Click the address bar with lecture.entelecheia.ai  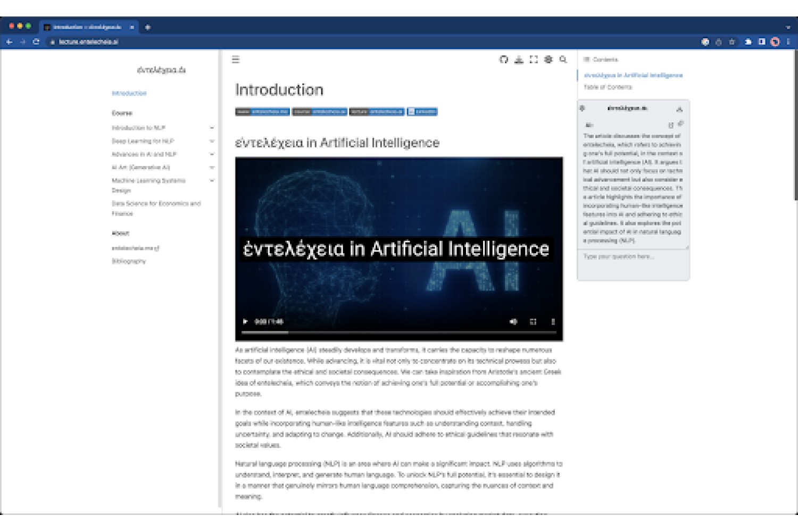coord(88,41)
